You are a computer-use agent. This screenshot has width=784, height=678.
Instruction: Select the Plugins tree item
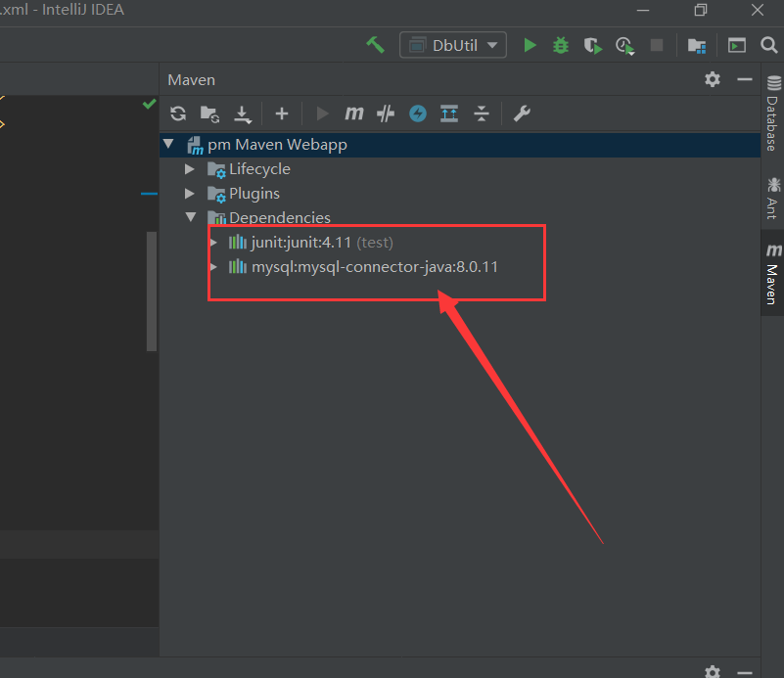tap(254, 194)
